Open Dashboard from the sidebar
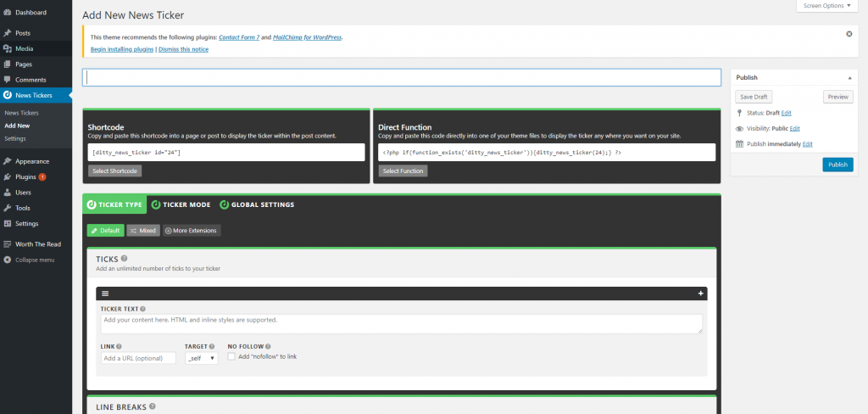 [x=31, y=13]
